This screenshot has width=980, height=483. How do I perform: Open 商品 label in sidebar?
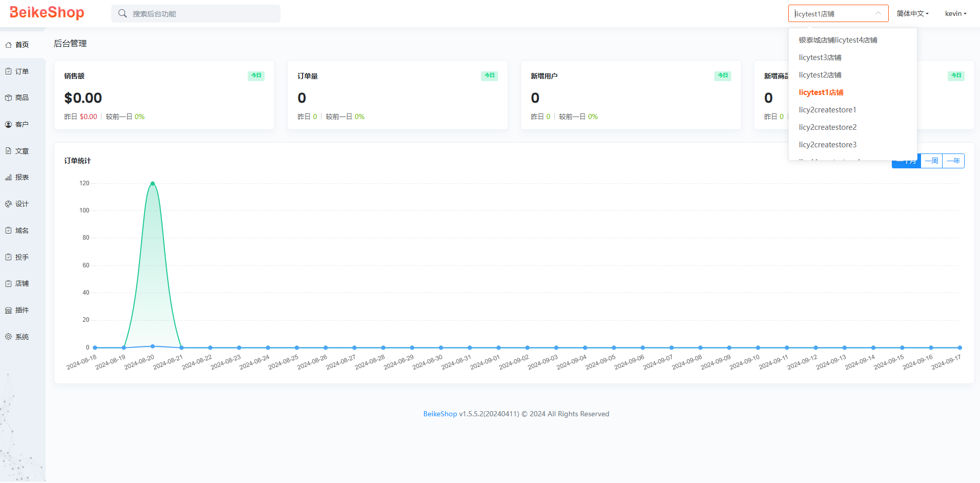(x=22, y=98)
